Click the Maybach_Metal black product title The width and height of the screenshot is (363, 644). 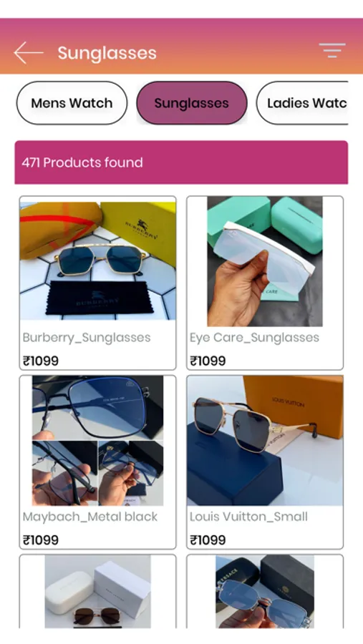[x=90, y=517]
